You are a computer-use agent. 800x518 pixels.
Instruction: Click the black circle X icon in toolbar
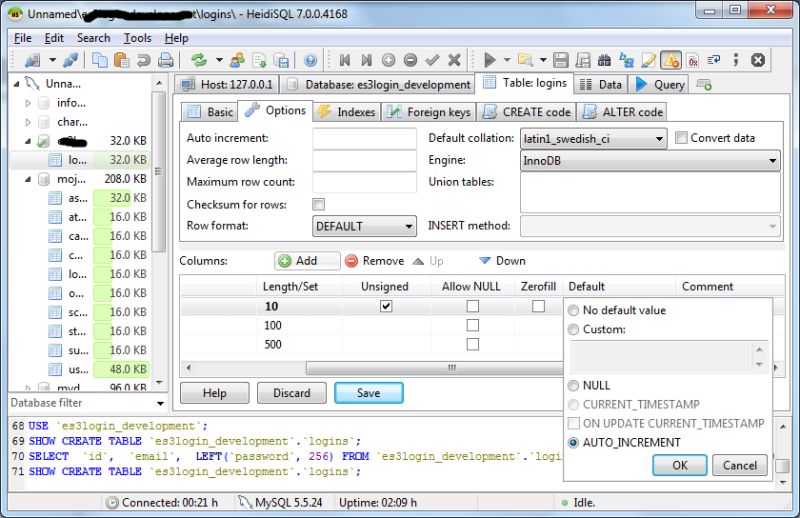point(758,60)
